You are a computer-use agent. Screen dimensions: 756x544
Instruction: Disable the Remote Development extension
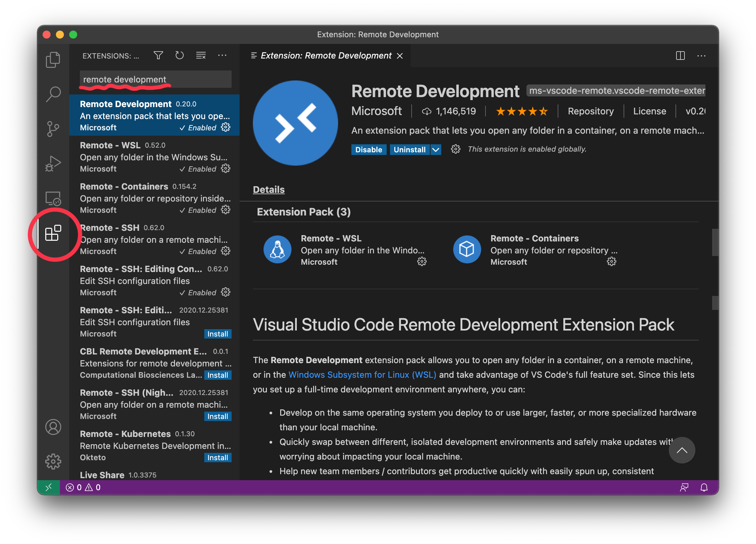tap(369, 150)
